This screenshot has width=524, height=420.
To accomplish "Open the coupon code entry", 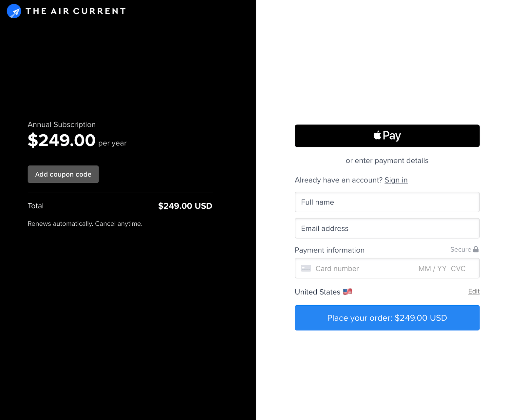I will 63,174.
